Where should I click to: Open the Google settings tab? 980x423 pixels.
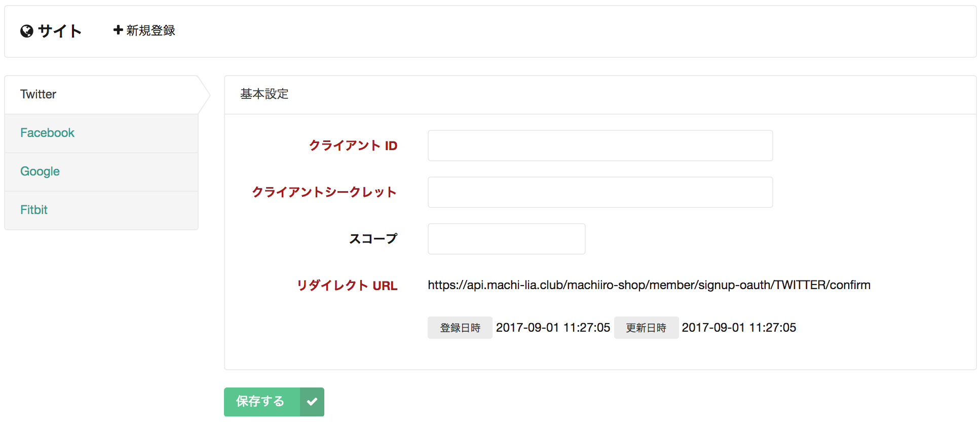pyautogui.click(x=101, y=171)
